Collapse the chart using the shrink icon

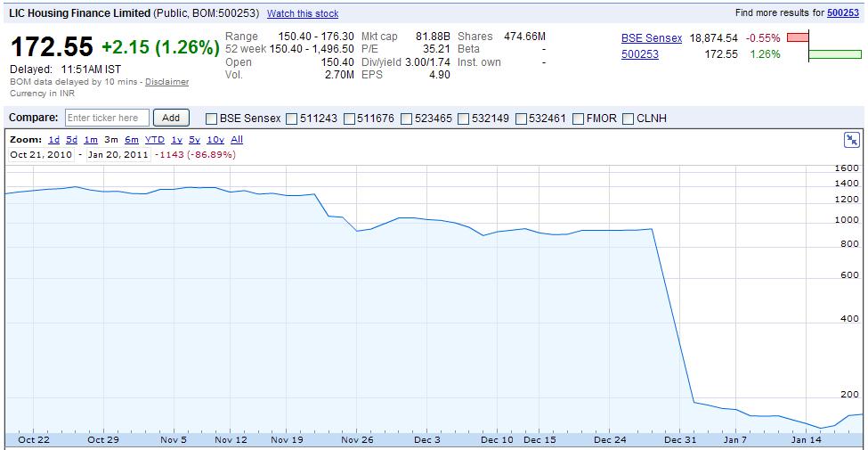851,140
